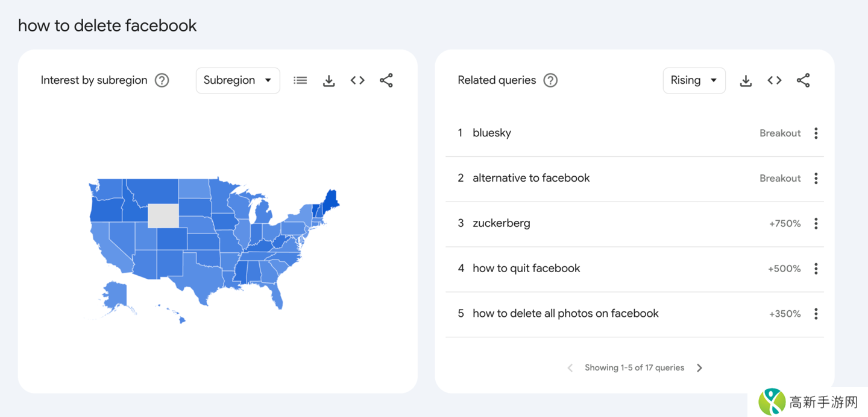868x417 pixels.
Task: Open help for Interest by subregion
Action: 162,80
